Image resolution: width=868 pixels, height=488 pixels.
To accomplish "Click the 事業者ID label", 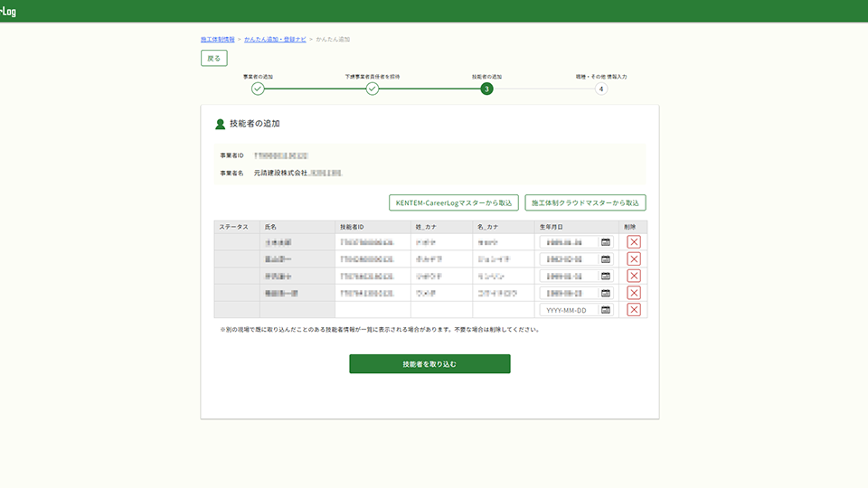I will click(231, 155).
